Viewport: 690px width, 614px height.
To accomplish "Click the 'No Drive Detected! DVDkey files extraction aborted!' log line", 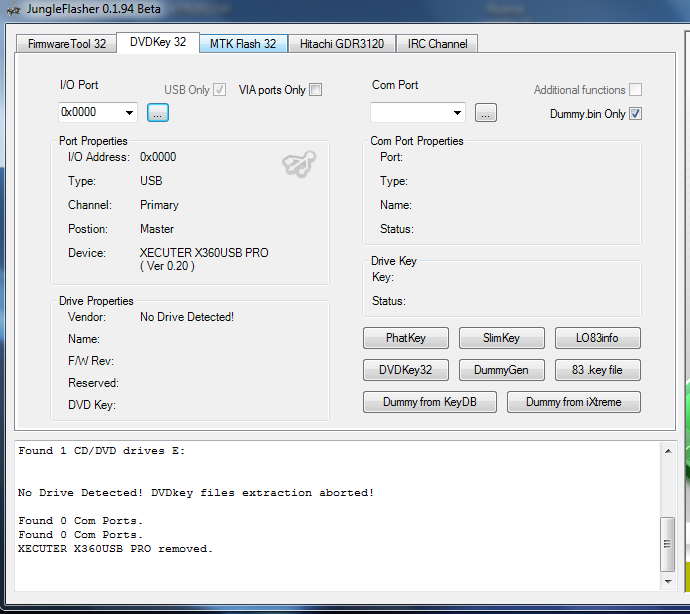I will pyautogui.click(x=196, y=493).
